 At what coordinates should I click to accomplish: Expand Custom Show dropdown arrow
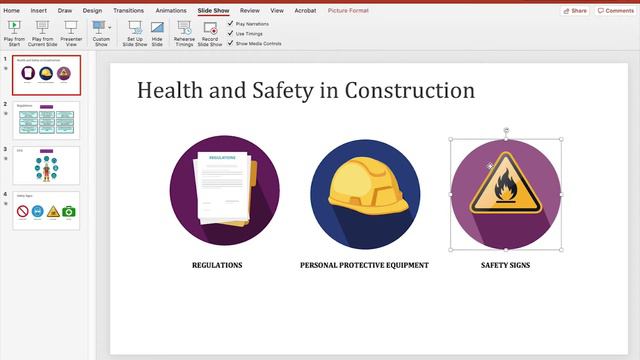point(109,28)
